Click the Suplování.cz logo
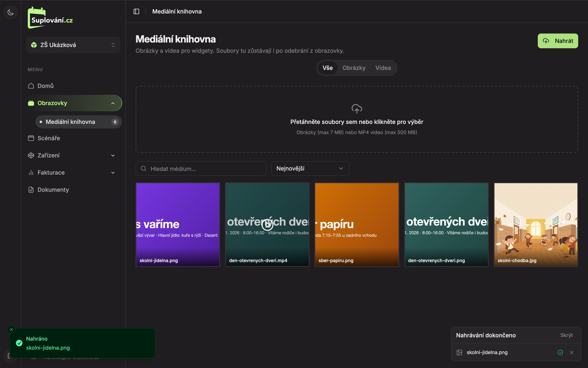The height and width of the screenshot is (368, 588). click(x=50, y=18)
